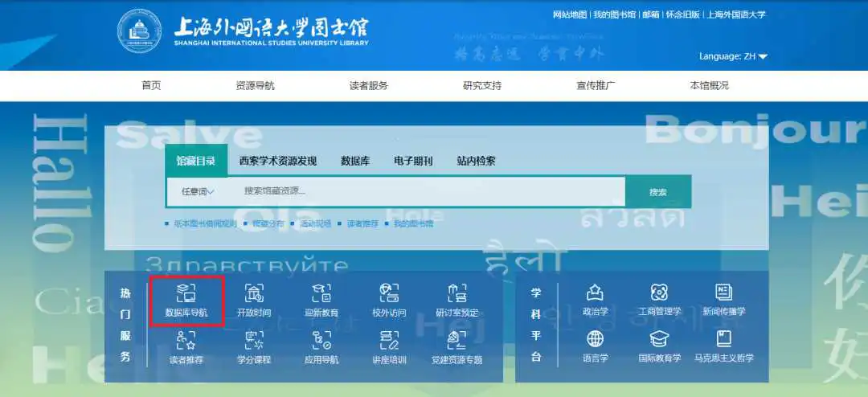The width and height of the screenshot is (868, 397).
Task: Switch to the 电子期刊 search tab
Action: pos(413,161)
